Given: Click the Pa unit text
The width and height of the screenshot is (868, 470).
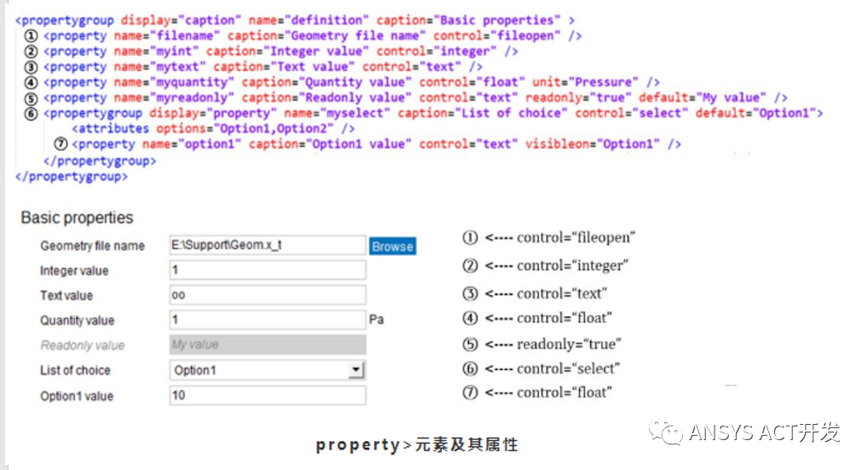Looking at the screenshot, I should coord(376,319).
